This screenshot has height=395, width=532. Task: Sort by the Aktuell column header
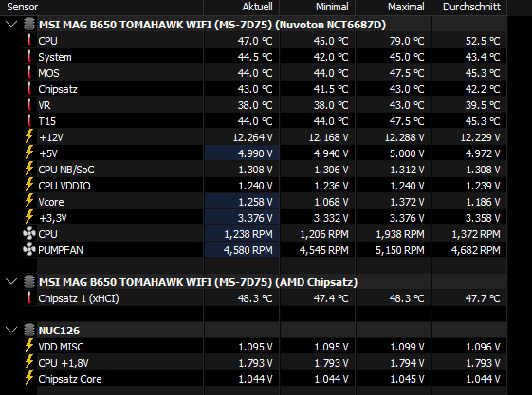pyautogui.click(x=241, y=8)
